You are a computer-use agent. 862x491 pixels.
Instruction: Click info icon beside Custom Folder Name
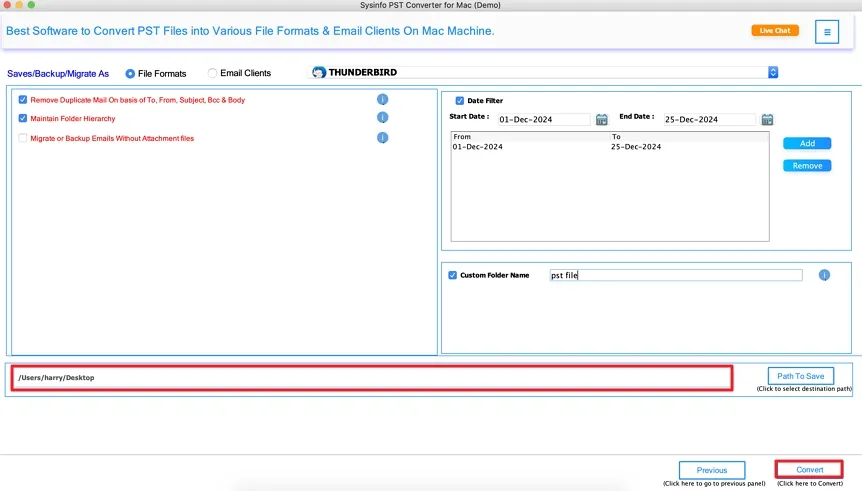pos(824,275)
